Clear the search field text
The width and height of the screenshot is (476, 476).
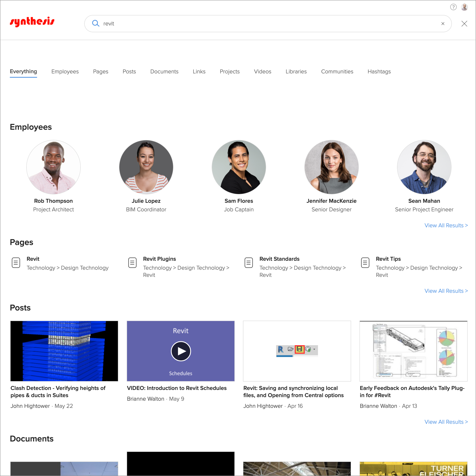tap(443, 24)
